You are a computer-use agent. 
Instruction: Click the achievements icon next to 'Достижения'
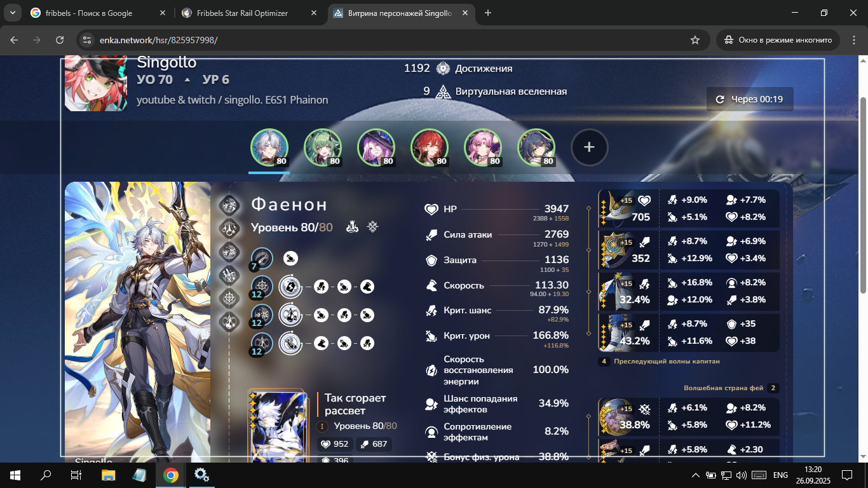pos(443,68)
